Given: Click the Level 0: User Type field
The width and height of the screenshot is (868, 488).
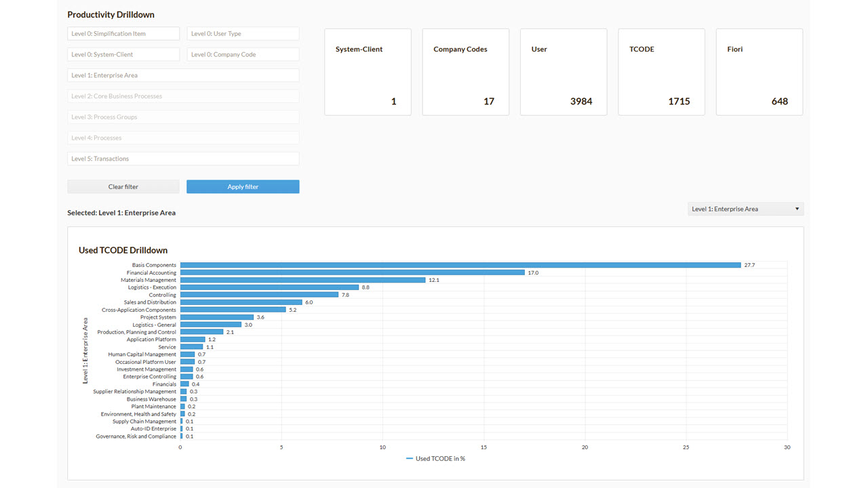Looking at the screenshot, I should (x=243, y=34).
